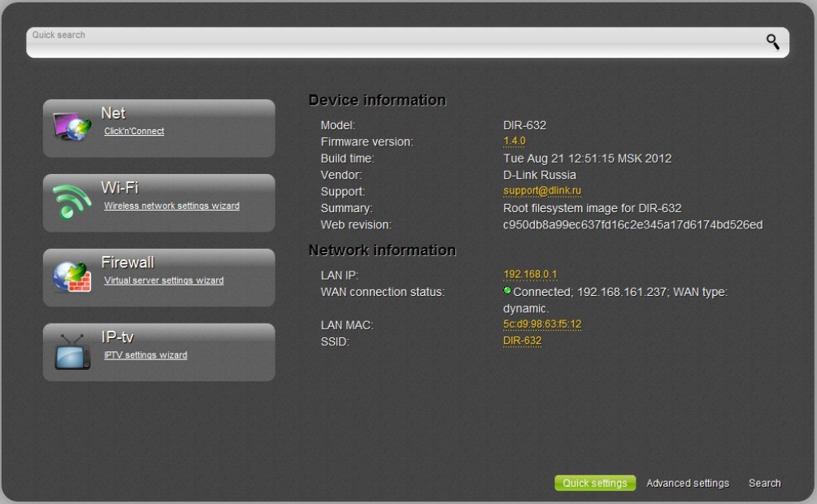Click the IP-tv television icon
Screen dimensions: 817x504
click(x=72, y=352)
